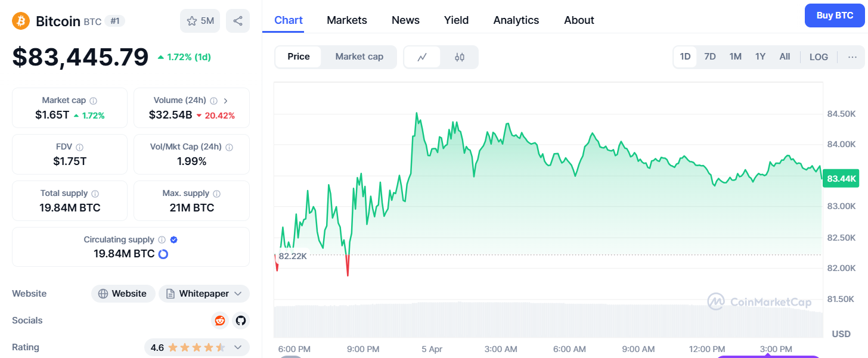Screen dimensions: 868x358
Task: Open the Reddit social icon
Action: pyautogui.click(x=221, y=320)
